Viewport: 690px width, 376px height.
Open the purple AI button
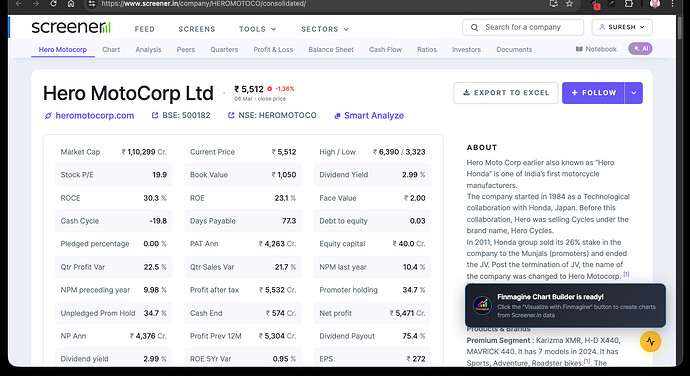[640, 48]
